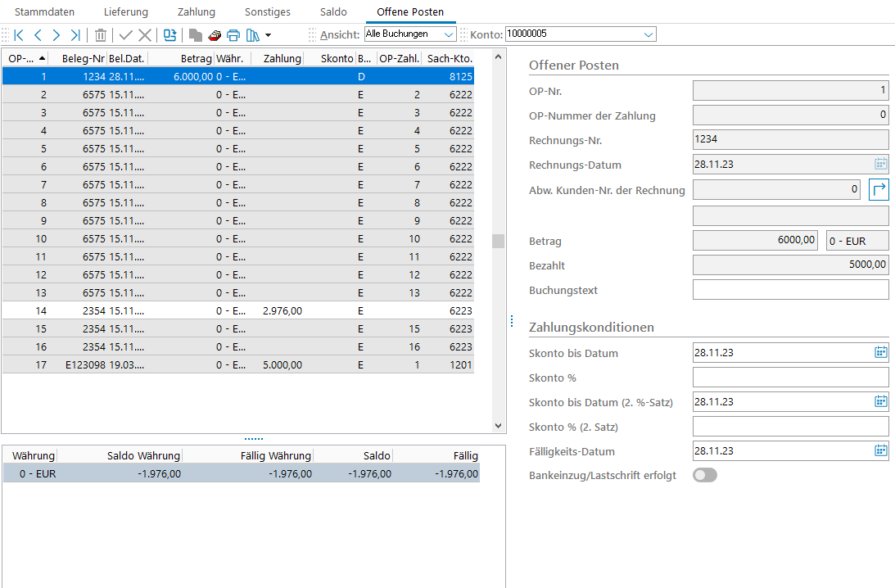Click the printer icon in toolbar

pyautogui.click(x=233, y=34)
